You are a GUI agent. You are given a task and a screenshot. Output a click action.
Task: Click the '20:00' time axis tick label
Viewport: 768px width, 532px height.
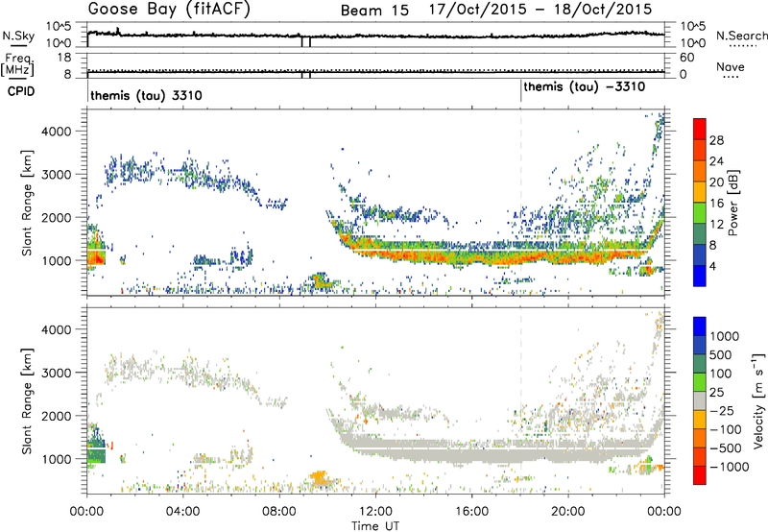coord(568,512)
